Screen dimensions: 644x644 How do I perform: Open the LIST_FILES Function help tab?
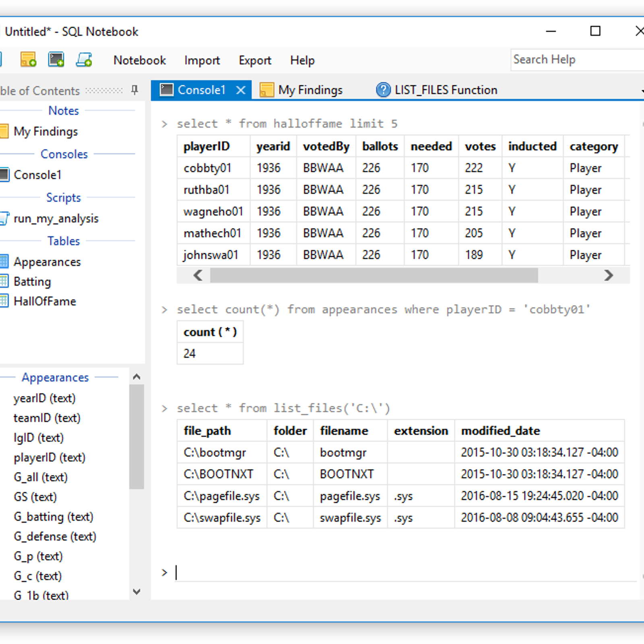click(x=446, y=90)
